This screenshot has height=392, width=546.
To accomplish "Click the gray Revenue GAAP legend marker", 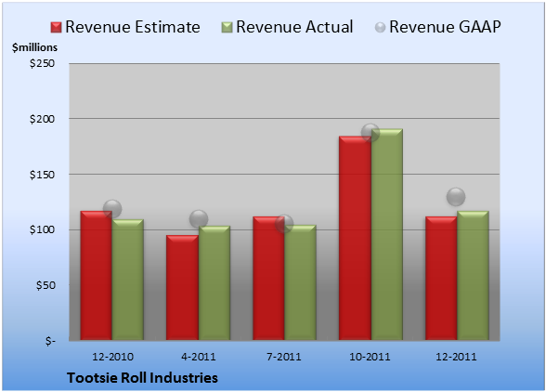I will (381, 28).
